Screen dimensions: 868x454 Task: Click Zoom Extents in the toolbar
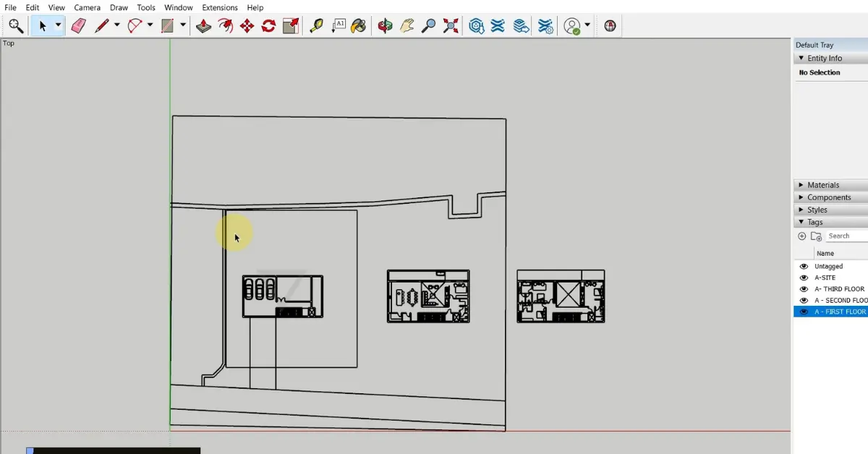click(x=450, y=25)
